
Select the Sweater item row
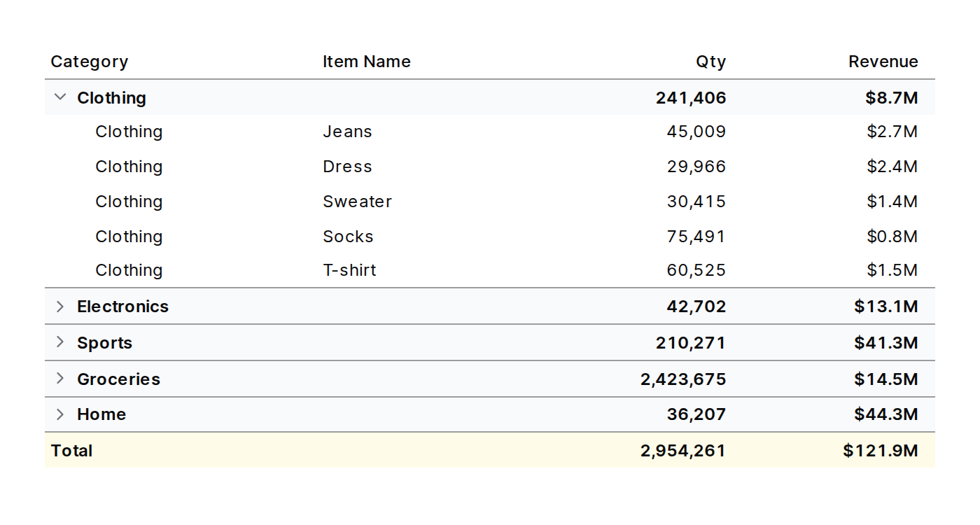pos(357,202)
